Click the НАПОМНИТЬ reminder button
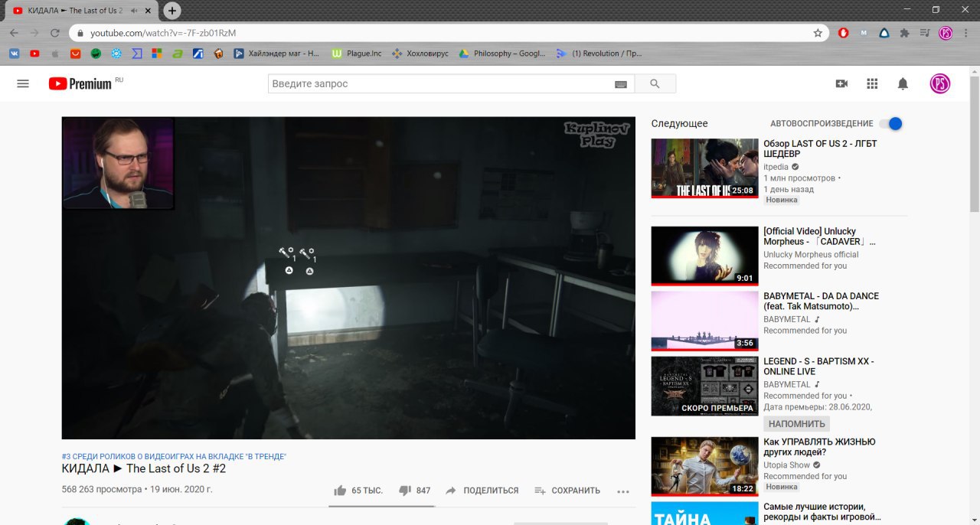The width and height of the screenshot is (980, 525). 796,424
